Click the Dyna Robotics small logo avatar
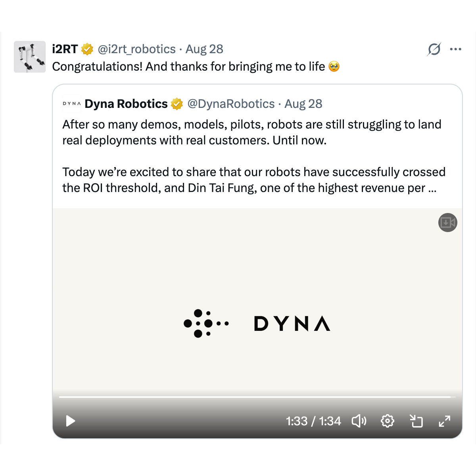Screen dimensions: 476x476 click(72, 104)
